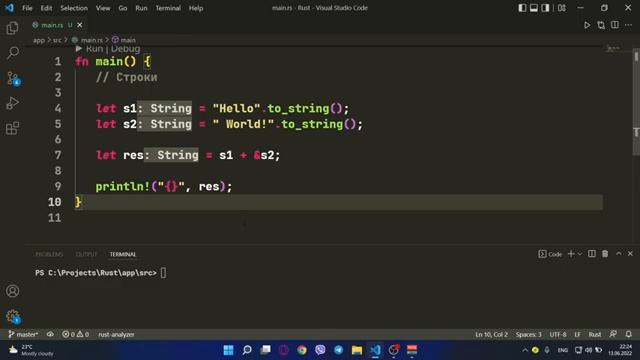Open the File menu
Screen dimensions: 640x360
coord(27,8)
